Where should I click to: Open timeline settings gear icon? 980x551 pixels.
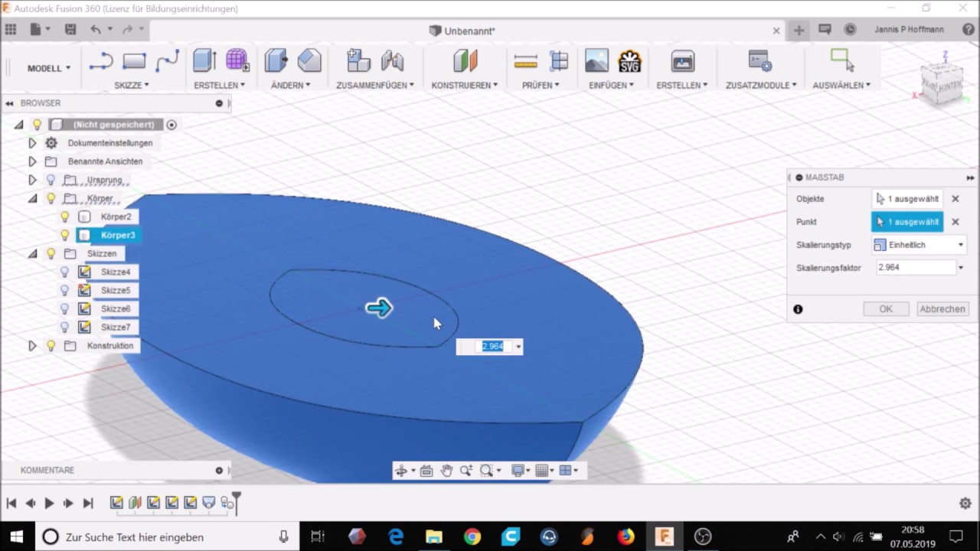965,503
